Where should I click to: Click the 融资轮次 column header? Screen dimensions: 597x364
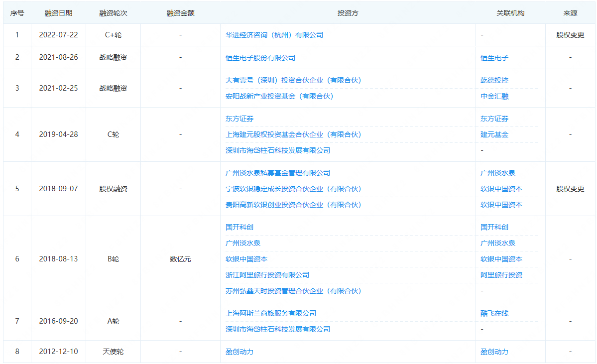click(113, 13)
